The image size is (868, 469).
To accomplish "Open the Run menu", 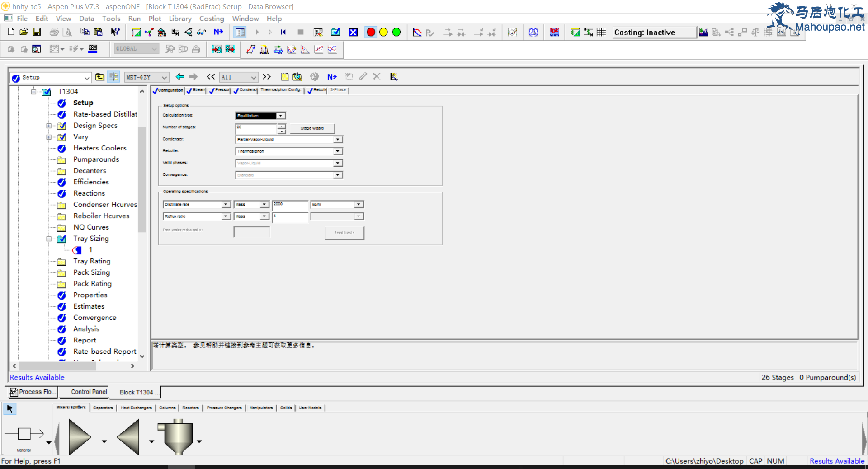I will tap(134, 19).
